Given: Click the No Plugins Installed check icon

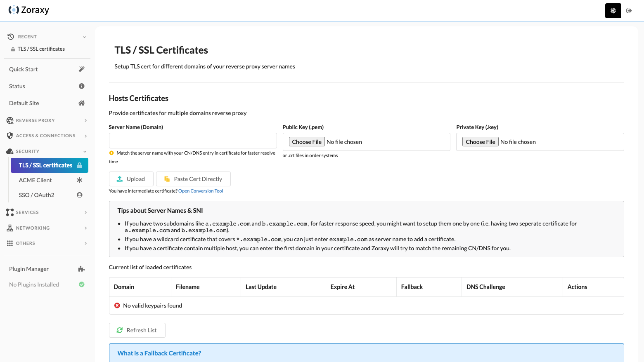Looking at the screenshot, I should tap(81, 284).
